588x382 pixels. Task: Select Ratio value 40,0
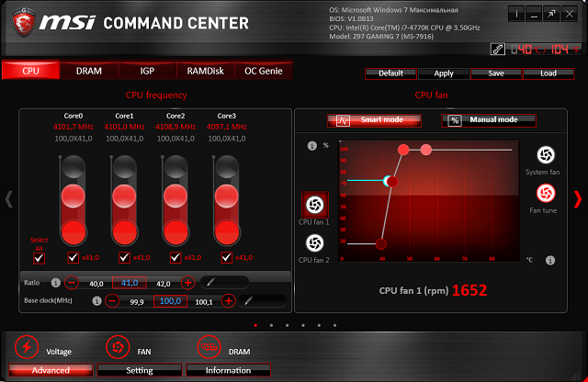[x=96, y=284]
